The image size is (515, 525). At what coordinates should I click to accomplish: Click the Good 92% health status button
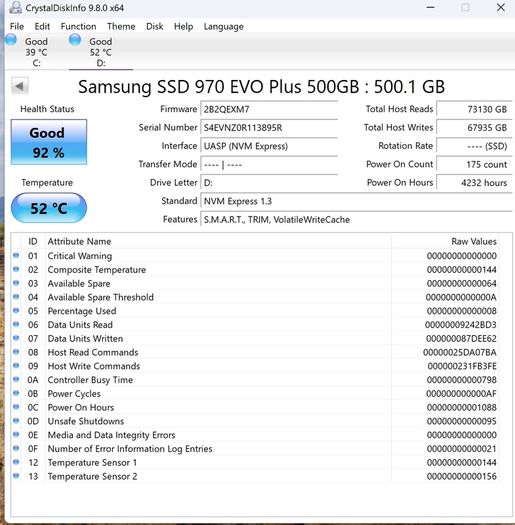click(49, 142)
